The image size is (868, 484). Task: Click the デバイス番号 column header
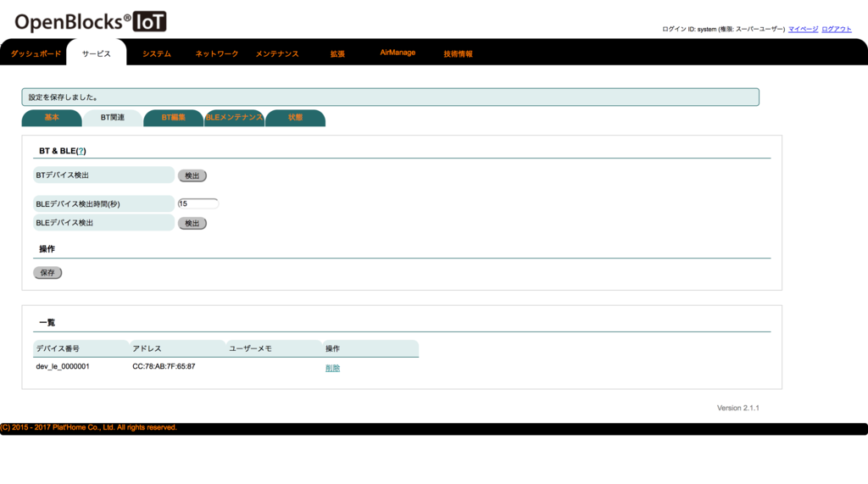click(x=81, y=348)
